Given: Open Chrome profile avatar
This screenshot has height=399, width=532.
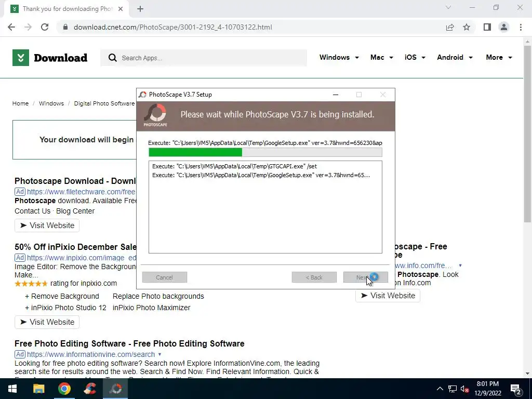Looking at the screenshot, I should coord(504,27).
